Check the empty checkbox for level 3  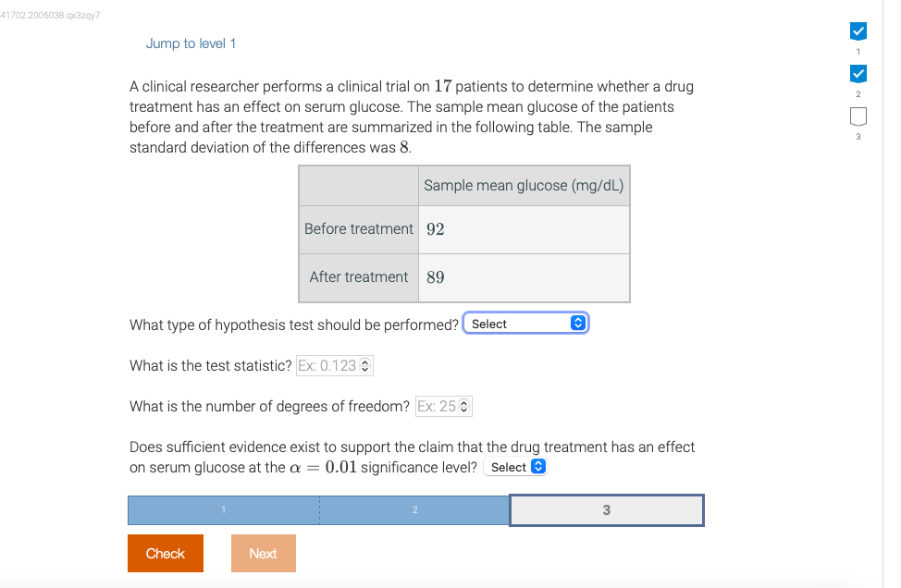pos(858,116)
